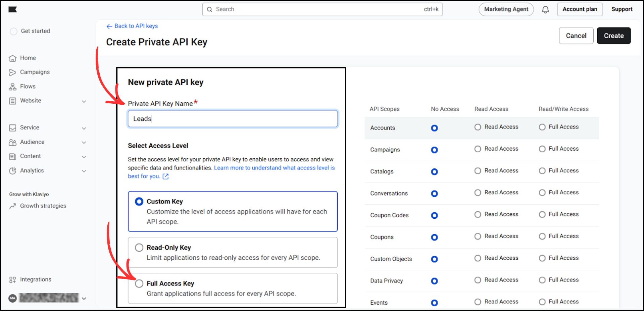Click the Audience sidebar icon

(12, 142)
